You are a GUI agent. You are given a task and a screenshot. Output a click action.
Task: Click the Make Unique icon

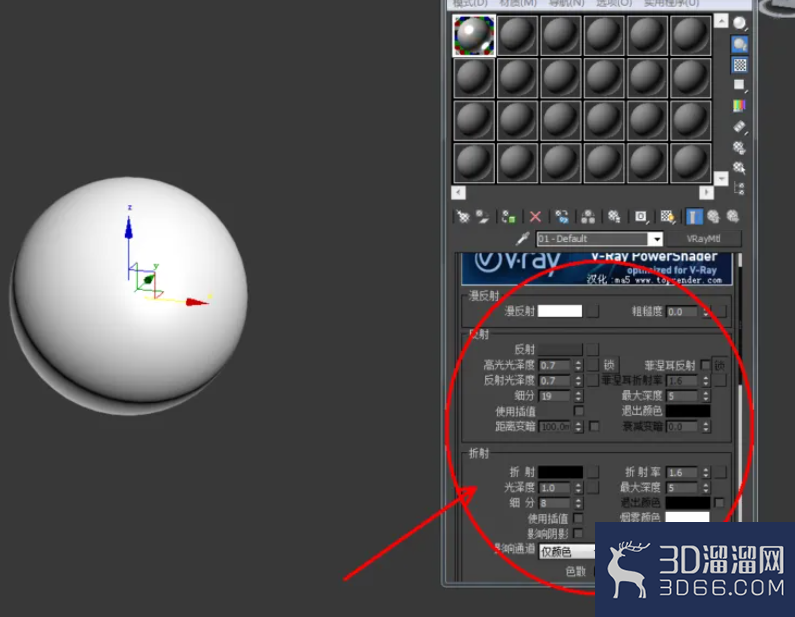(x=588, y=217)
